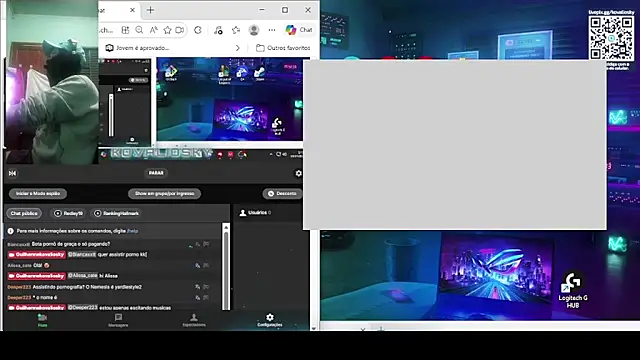Open the Outros favoritos folder

point(283,48)
